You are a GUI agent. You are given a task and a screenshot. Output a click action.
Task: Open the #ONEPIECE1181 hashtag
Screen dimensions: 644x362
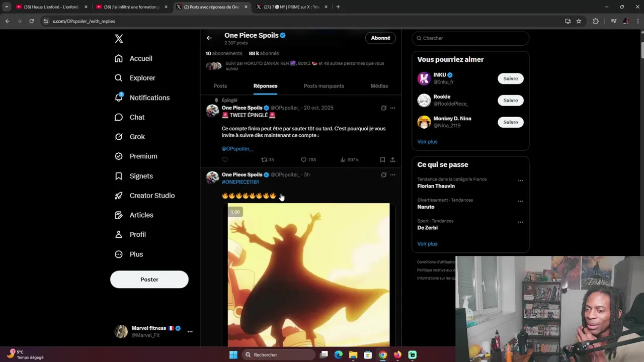click(240, 182)
